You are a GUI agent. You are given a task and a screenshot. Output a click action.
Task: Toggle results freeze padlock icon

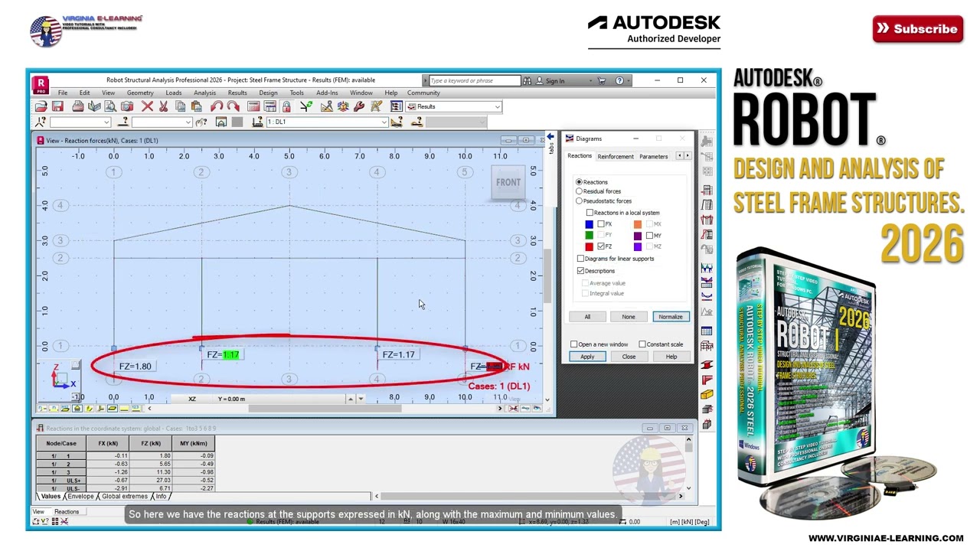pos(286,106)
